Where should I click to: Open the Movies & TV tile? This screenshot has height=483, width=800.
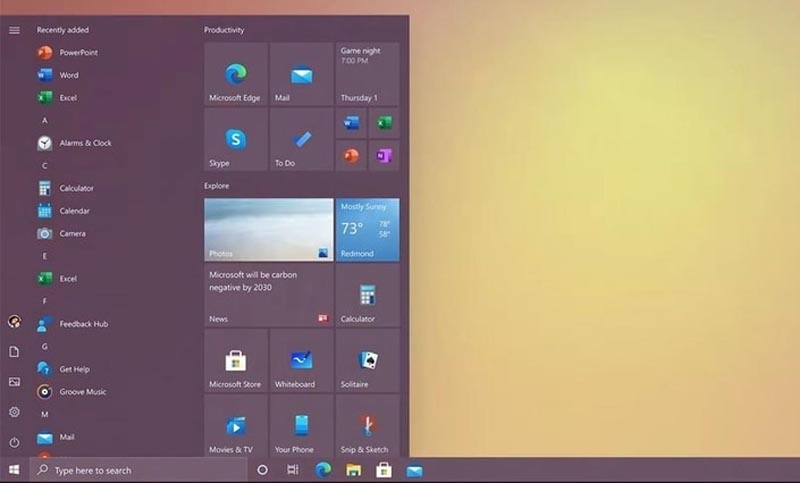pos(236,426)
